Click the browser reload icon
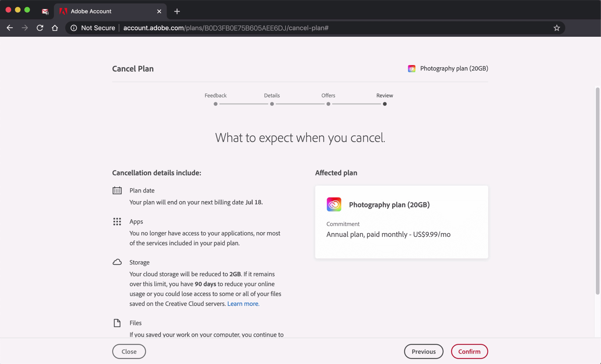Image resolution: width=601 pixels, height=364 pixels. tap(40, 28)
